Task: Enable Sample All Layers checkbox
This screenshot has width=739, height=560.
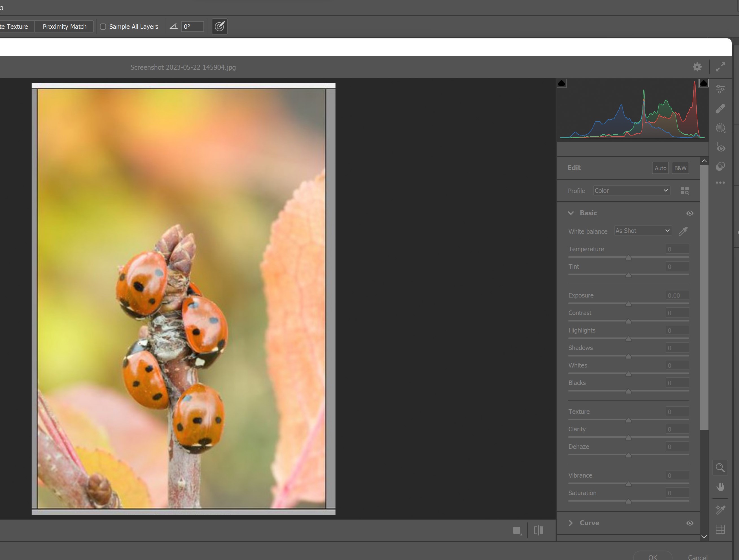Action: pos(103,27)
